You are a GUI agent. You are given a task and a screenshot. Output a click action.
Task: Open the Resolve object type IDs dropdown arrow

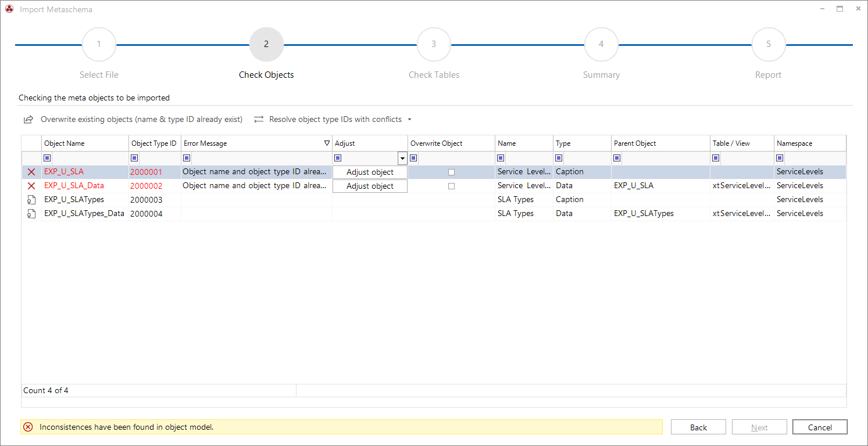pos(409,120)
